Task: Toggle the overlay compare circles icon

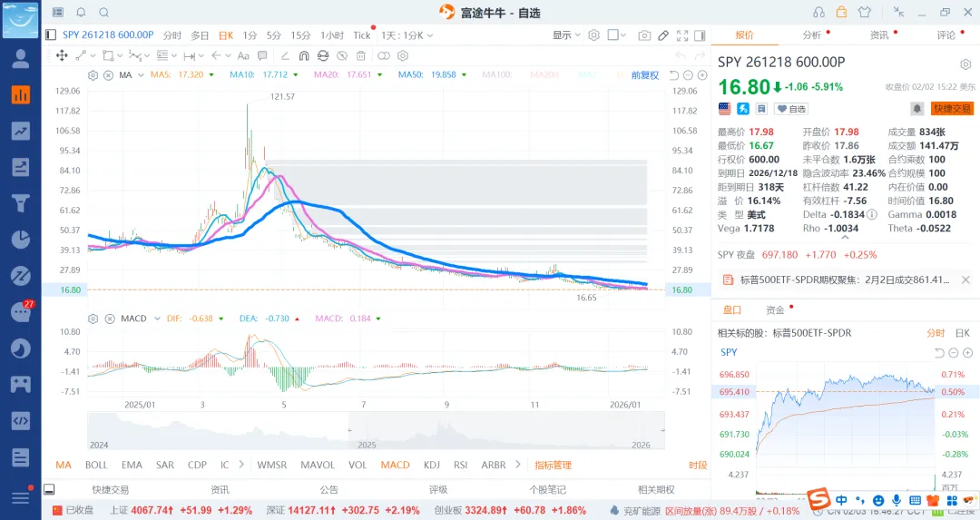Action: (x=384, y=55)
